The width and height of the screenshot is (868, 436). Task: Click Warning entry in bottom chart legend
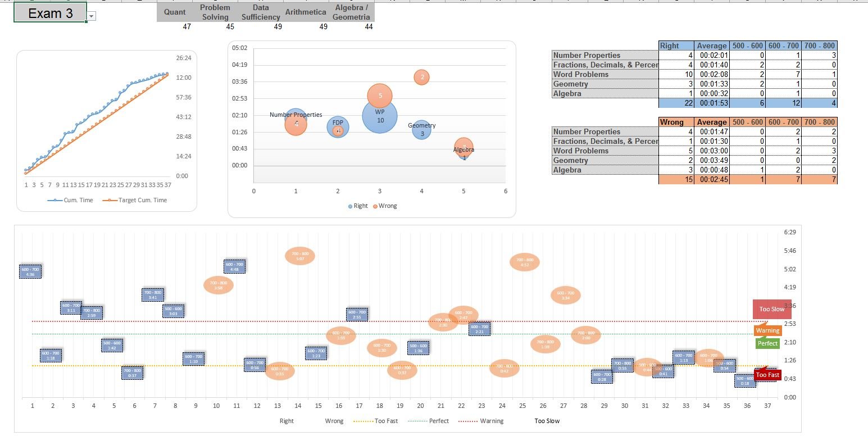point(481,421)
